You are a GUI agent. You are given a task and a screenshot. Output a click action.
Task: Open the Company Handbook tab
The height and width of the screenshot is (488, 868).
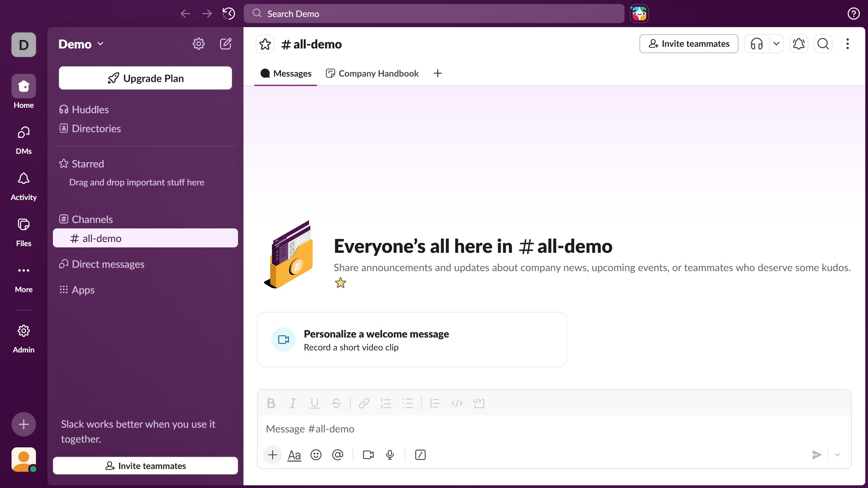(x=372, y=74)
